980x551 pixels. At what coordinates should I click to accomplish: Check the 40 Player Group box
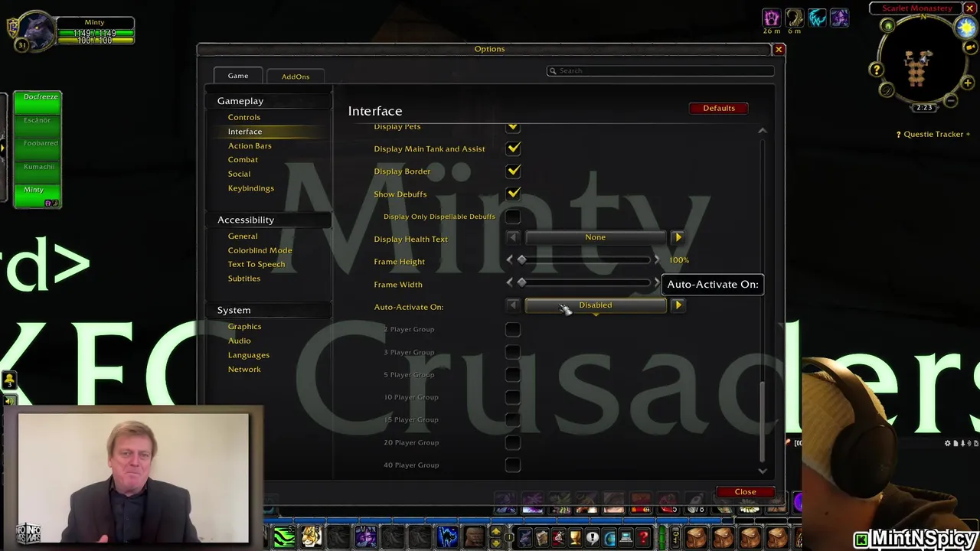click(x=513, y=465)
